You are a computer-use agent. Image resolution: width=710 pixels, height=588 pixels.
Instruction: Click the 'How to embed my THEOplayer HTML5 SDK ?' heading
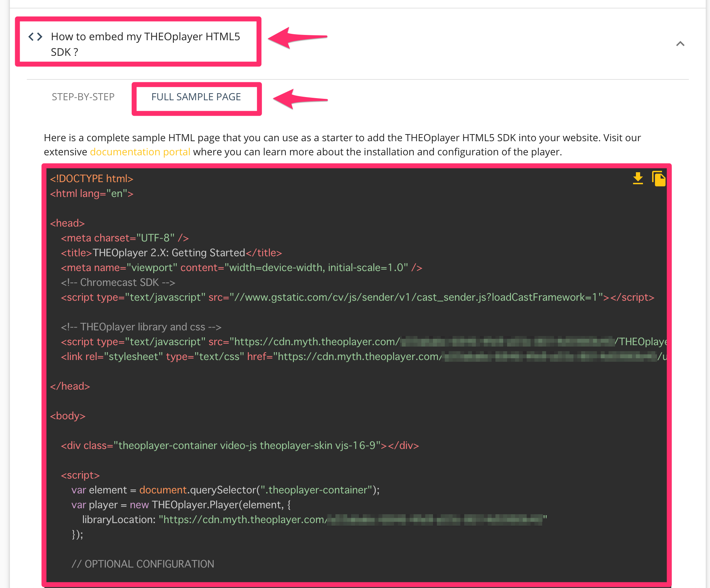(x=145, y=44)
